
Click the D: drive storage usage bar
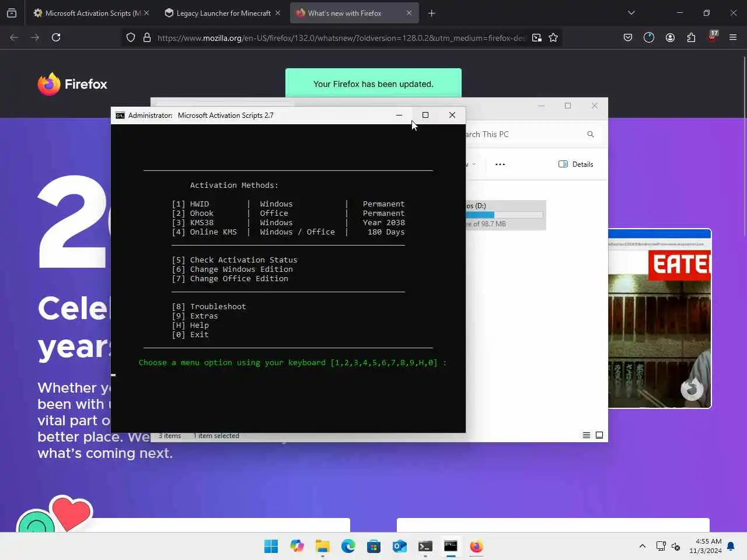tap(504, 215)
